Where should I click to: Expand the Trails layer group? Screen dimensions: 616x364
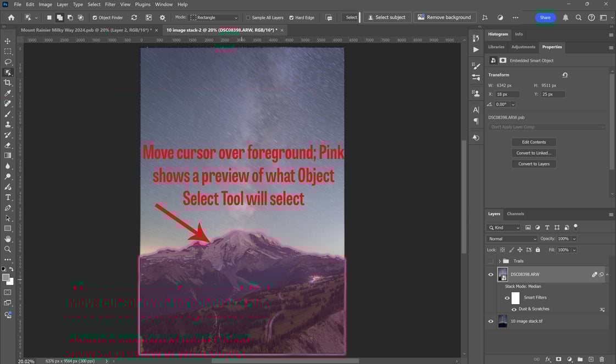click(500, 261)
